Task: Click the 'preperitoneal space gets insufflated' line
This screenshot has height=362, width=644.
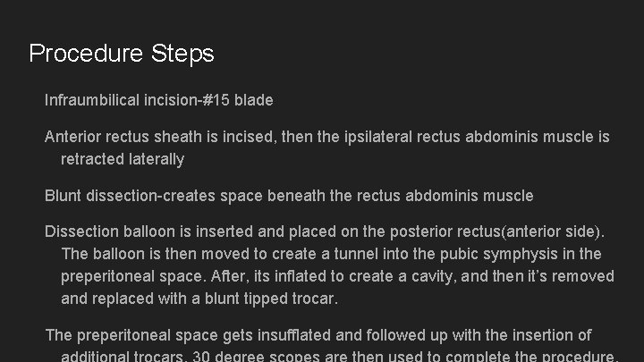Action: point(318,335)
